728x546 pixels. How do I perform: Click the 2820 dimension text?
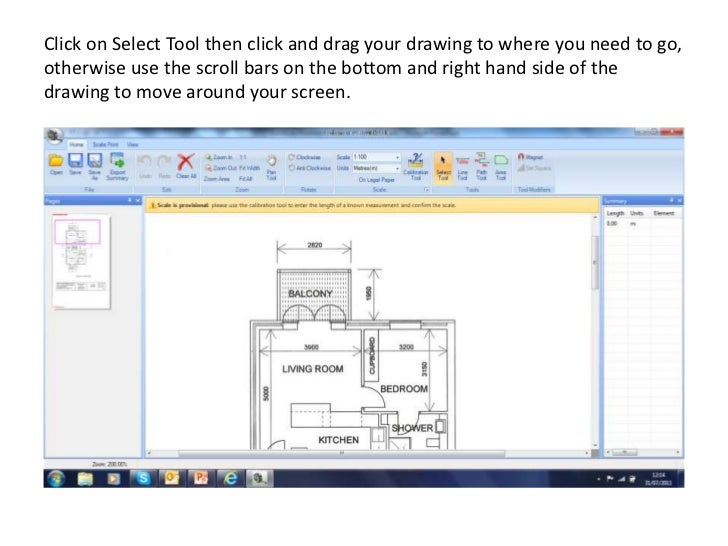click(314, 245)
